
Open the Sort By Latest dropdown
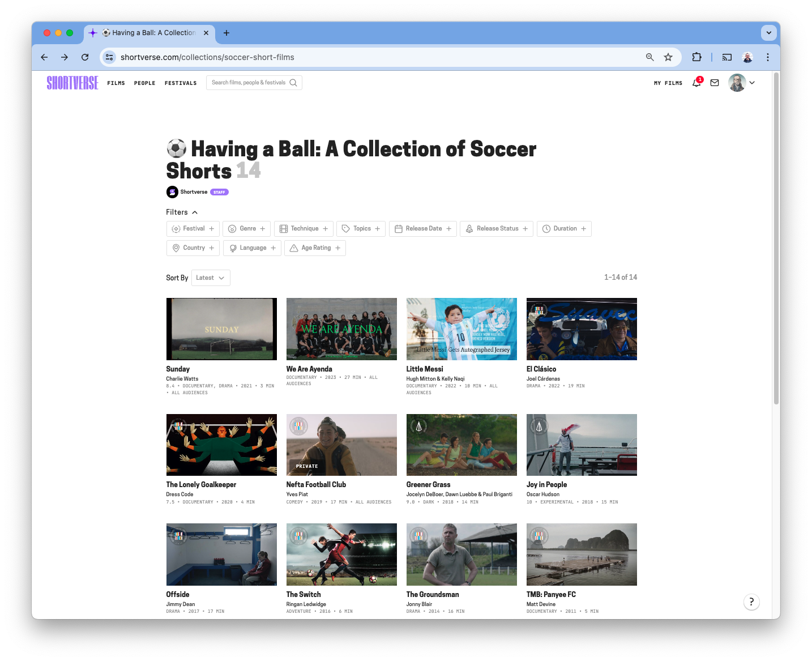tap(211, 278)
